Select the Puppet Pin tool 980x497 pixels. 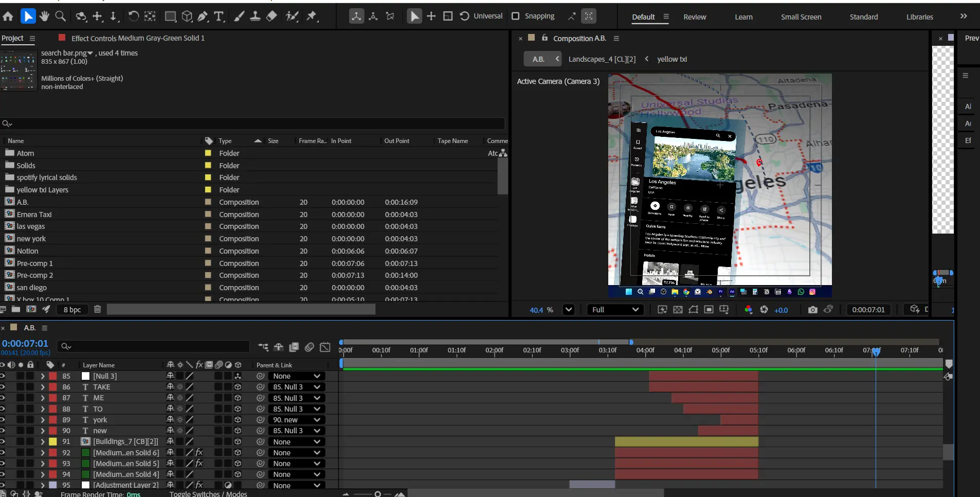312,16
